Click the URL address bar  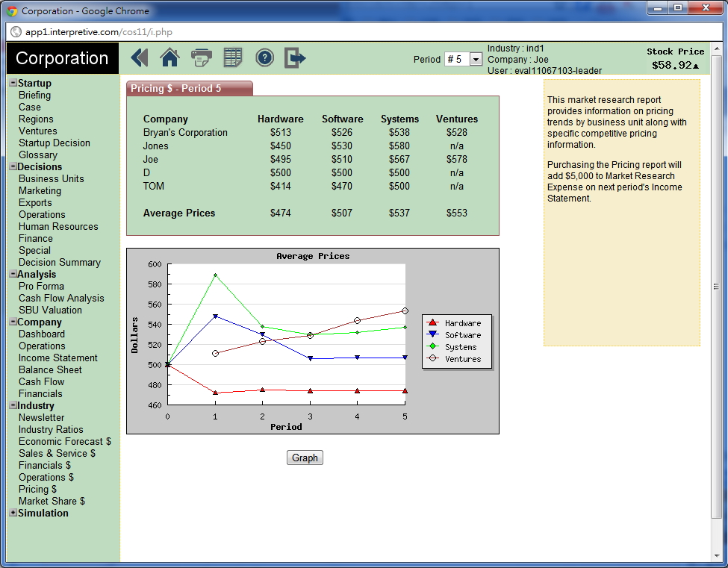358,32
